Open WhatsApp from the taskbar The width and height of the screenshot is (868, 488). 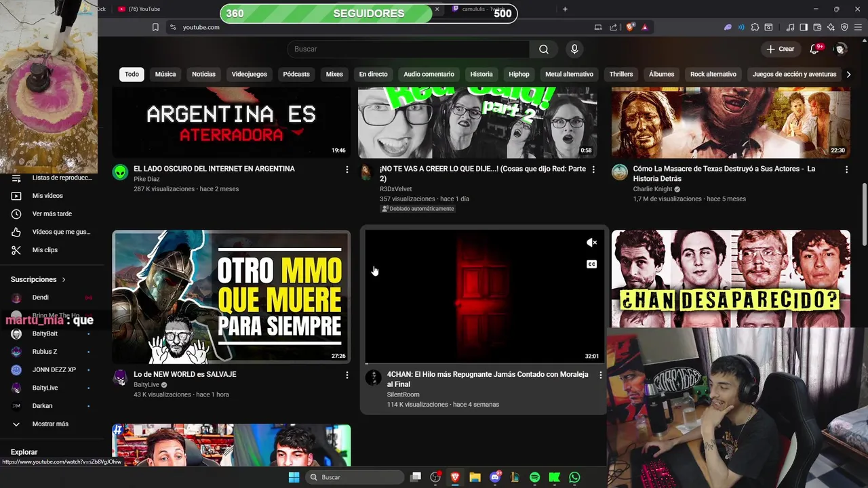tap(574, 477)
